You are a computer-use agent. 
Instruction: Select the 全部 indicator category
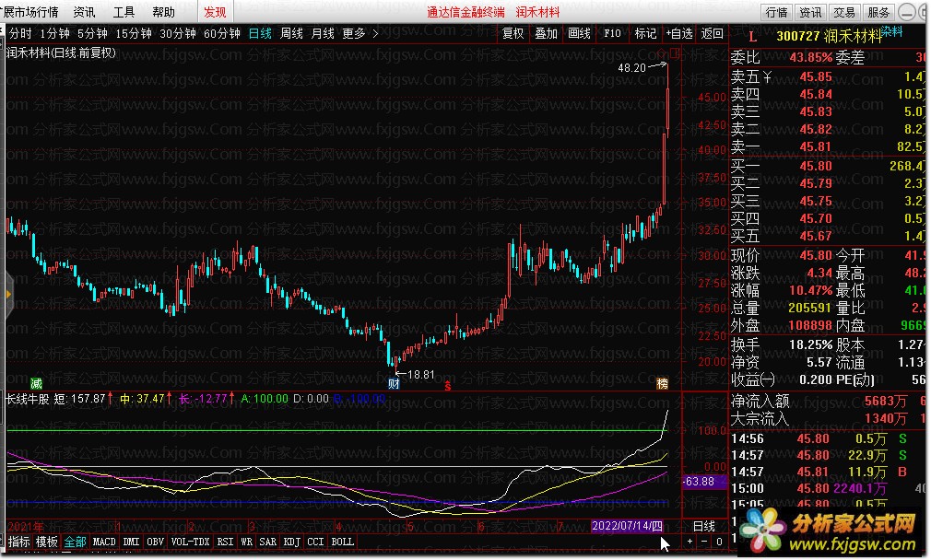point(75,542)
